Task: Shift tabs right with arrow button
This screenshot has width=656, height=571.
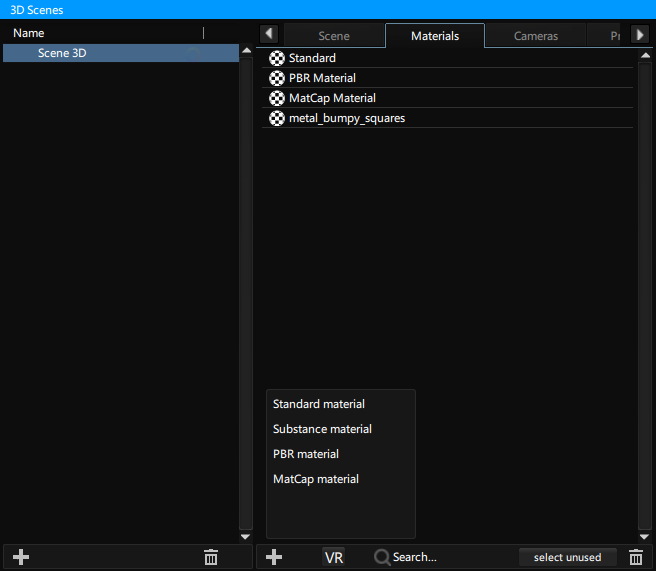Action: point(640,34)
